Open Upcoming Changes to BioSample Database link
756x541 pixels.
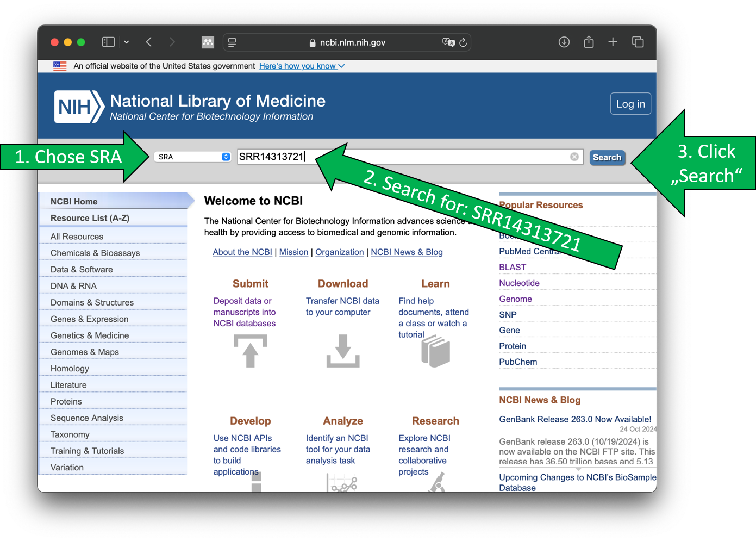pos(578,482)
